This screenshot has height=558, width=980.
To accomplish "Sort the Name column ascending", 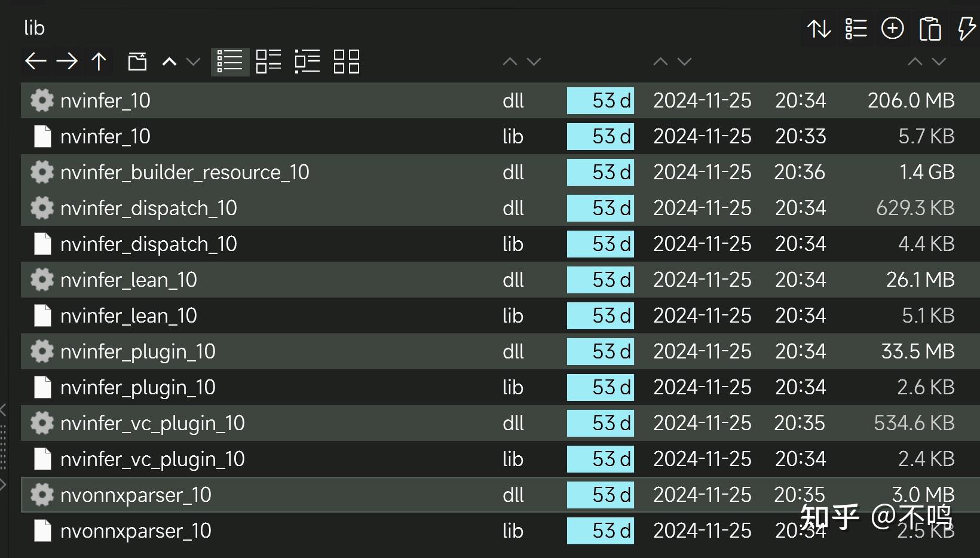I will (x=510, y=61).
